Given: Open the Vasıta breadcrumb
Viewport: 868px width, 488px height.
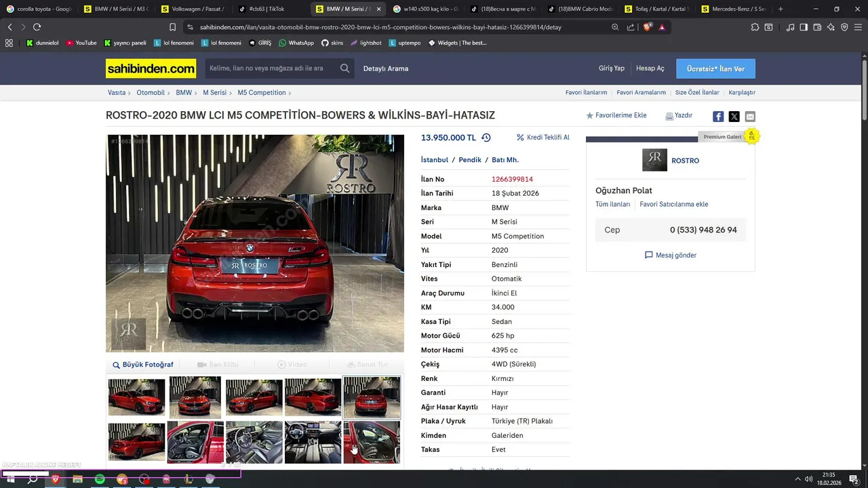Looking at the screenshot, I should (x=117, y=92).
